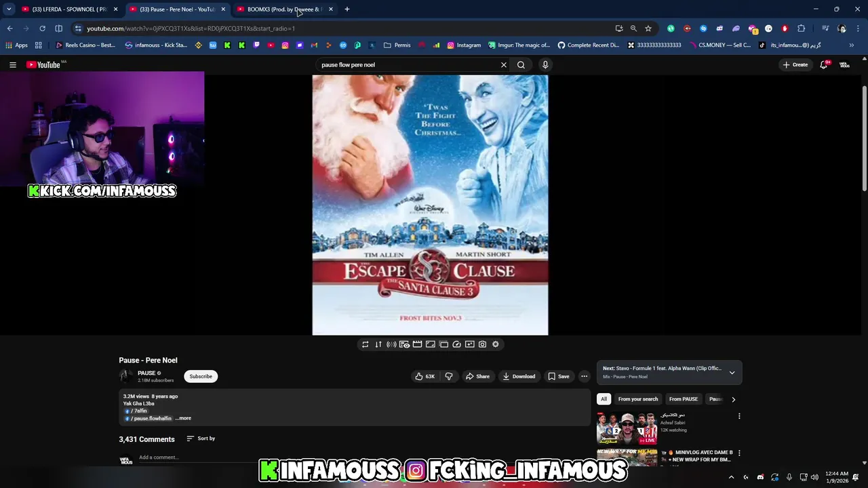The image size is (868, 488).
Task: Select From your search chip
Action: tap(638, 399)
